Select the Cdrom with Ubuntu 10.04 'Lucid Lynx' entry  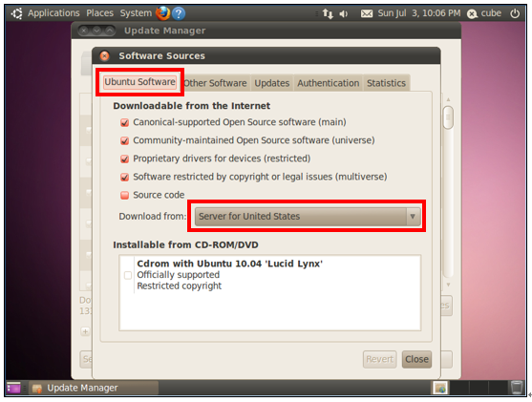point(270,275)
